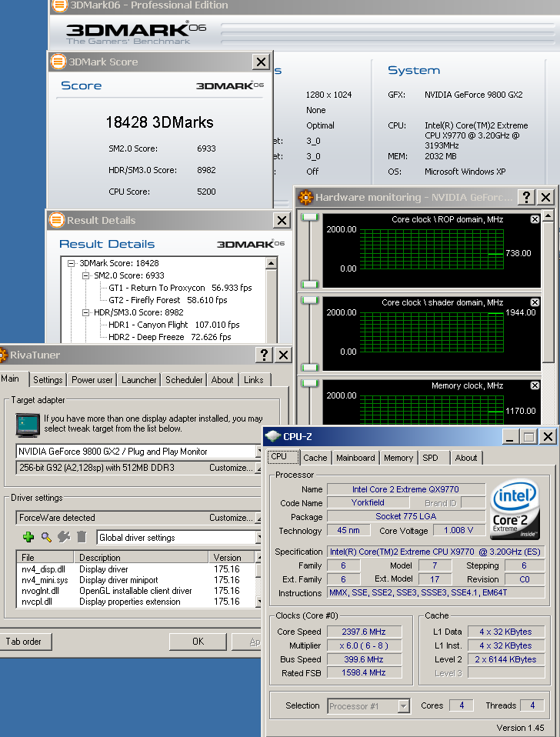Click the Specification field in CPU-Z
This screenshot has height=737, width=560.
click(x=435, y=552)
